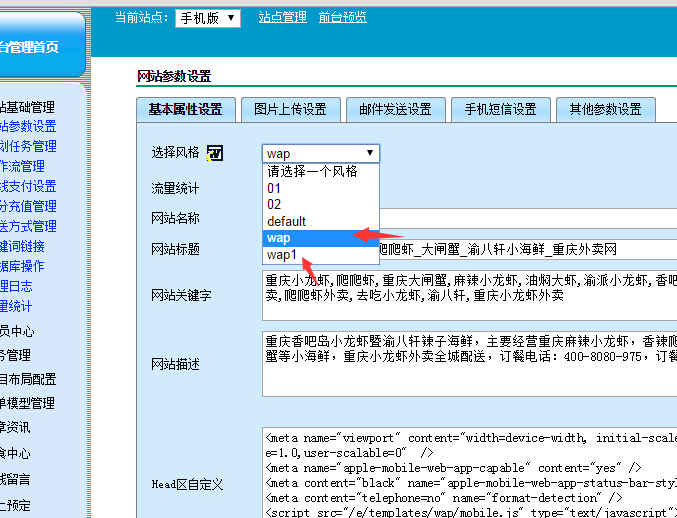Open 流管理 sidebar link

[22, 166]
